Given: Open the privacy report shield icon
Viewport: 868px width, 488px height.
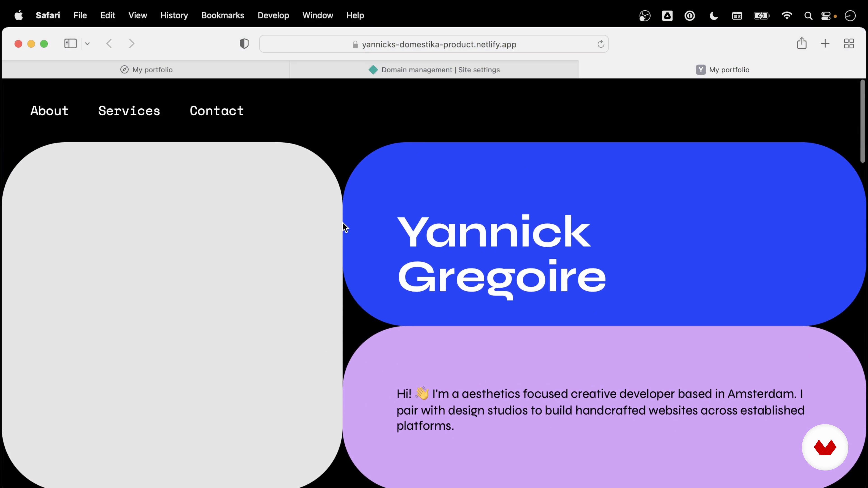Looking at the screenshot, I should [x=244, y=44].
